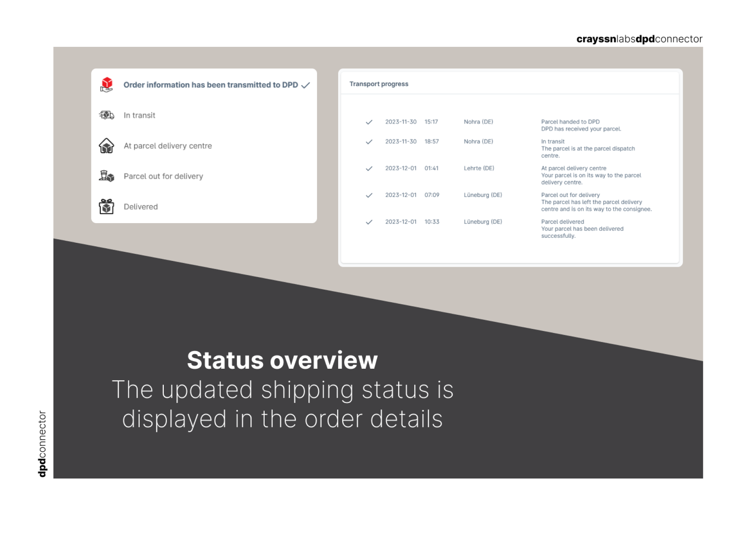Click 'Your parcel has been delivered successfully.' text
The width and height of the screenshot is (756, 534).
582,232
